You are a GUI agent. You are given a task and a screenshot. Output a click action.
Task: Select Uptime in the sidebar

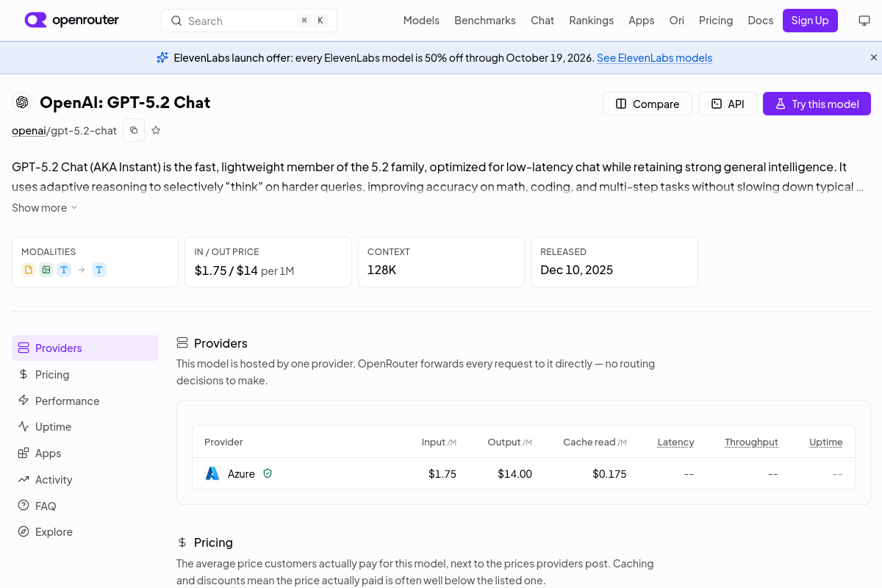click(x=85, y=426)
